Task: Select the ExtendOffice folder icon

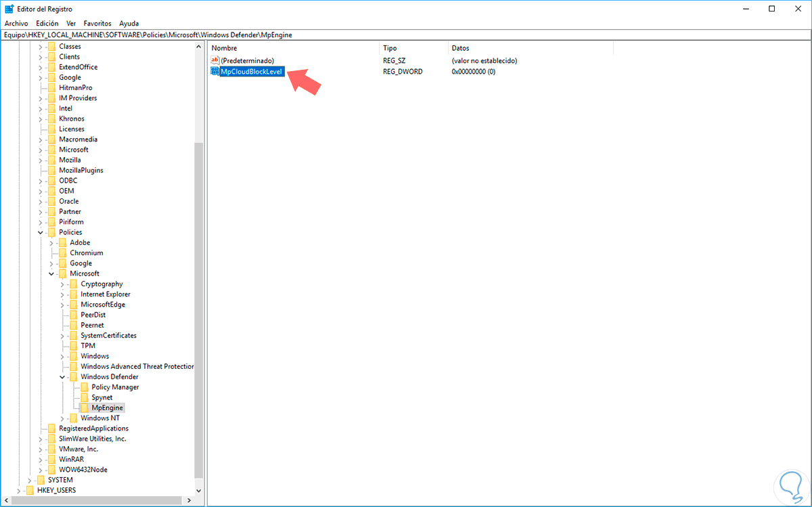Action: point(52,67)
